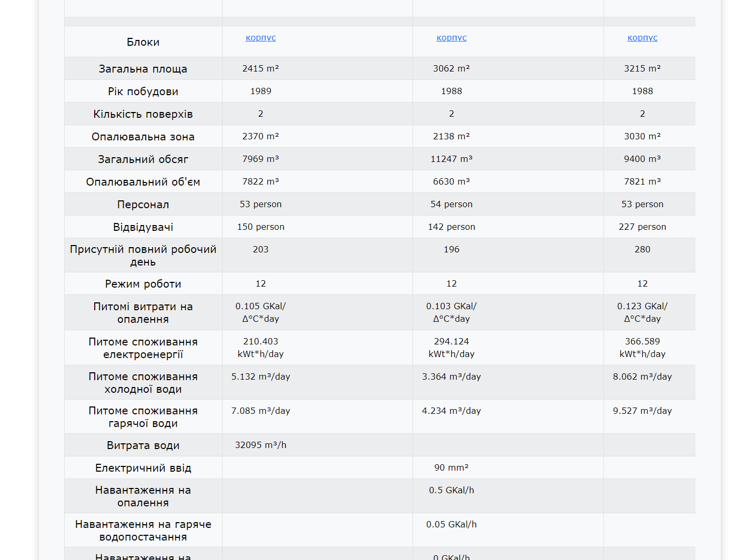The image size is (756, 560).
Task: Click the Загальна площа row label
Action: 143,69
